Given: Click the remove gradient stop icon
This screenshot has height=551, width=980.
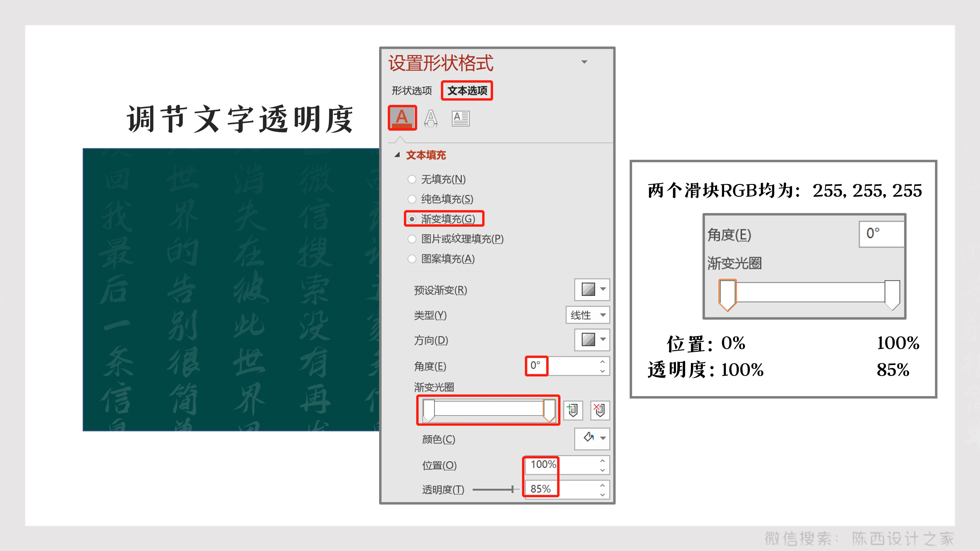Looking at the screenshot, I should point(600,410).
